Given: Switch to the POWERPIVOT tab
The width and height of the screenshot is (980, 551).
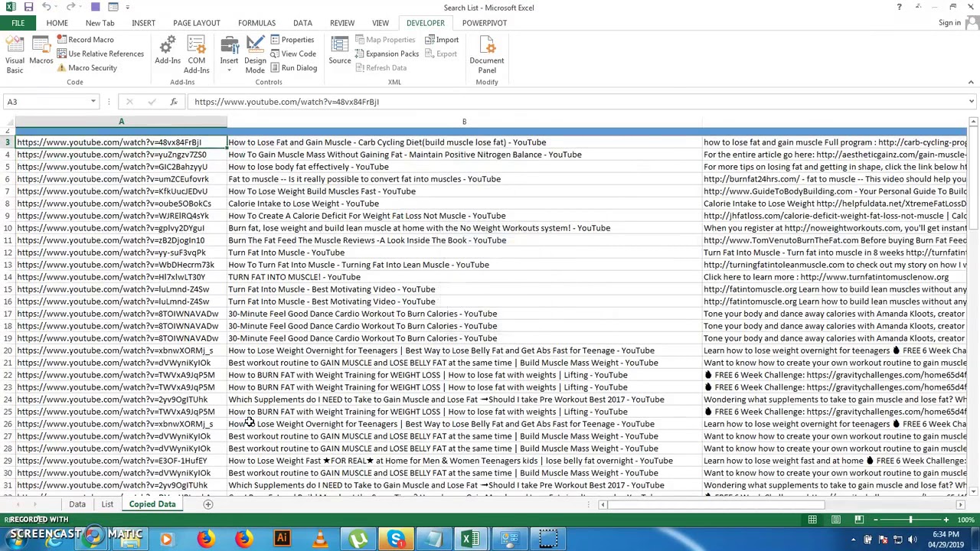Looking at the screenshot, I should (x=484, y=23).
